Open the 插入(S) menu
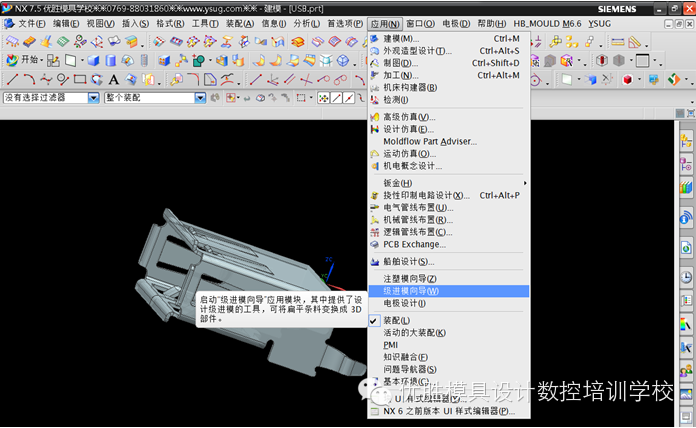696x428 pixels. (x=135, y=24)
